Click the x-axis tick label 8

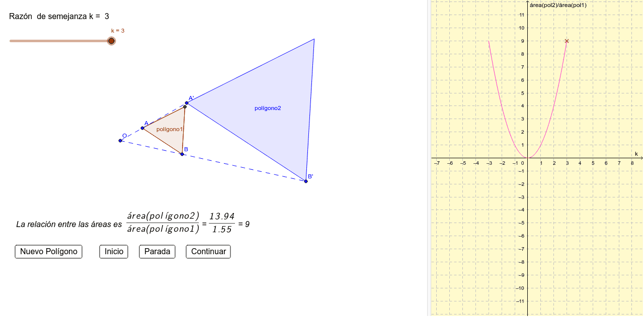(x=632, y=163)
